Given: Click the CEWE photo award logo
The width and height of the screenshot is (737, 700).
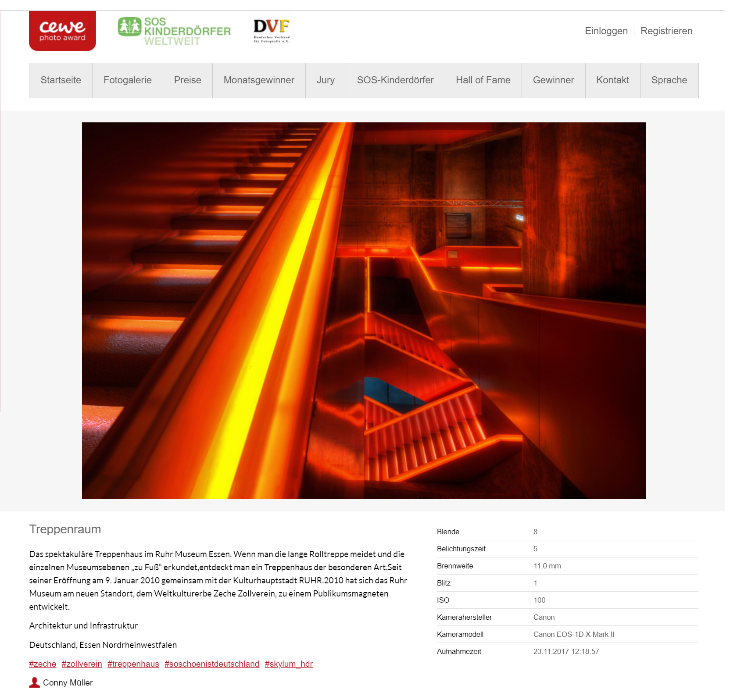Looking at the screenshot, I should point(62,31).
